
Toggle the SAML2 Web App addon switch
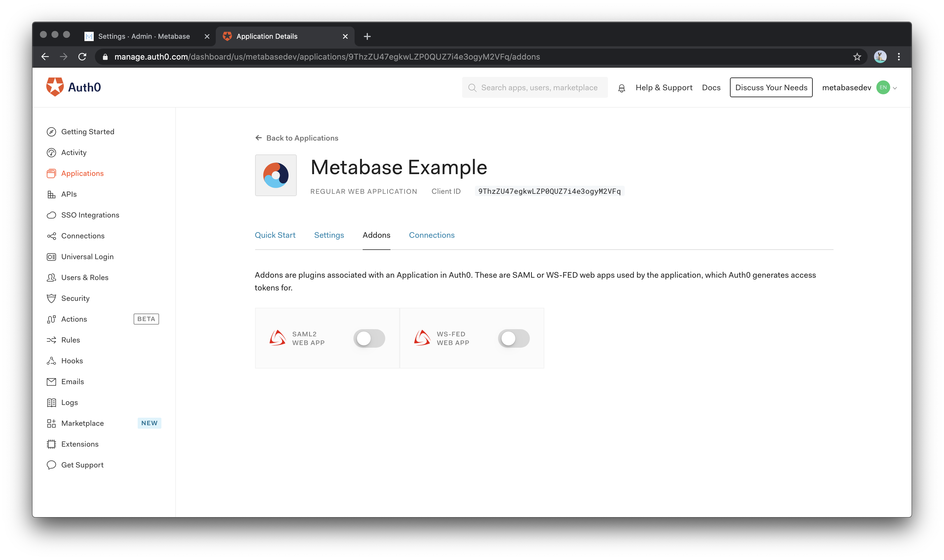pyautogui.click(x=369, y=339)
